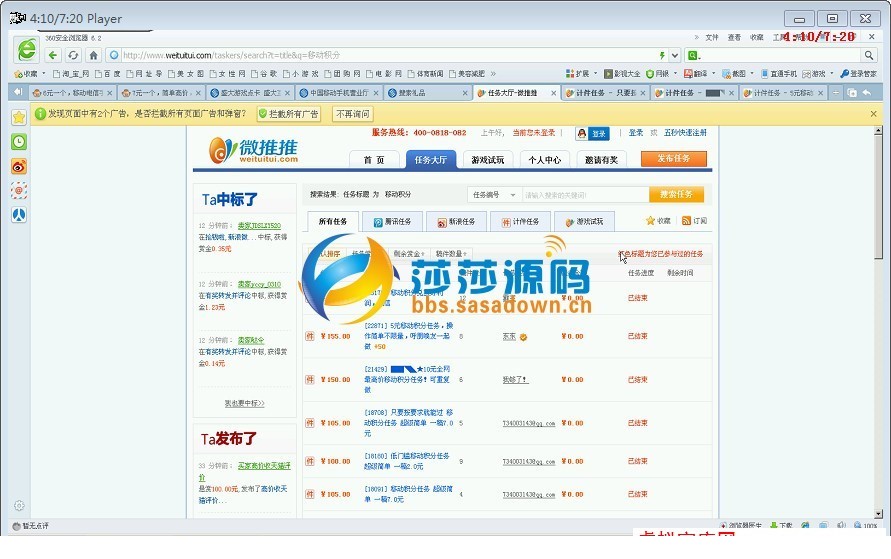Switch to 邀请有奖 site tab
This screenshot has width=891, height=559.
pyautogui.click(x=601, y=160)
